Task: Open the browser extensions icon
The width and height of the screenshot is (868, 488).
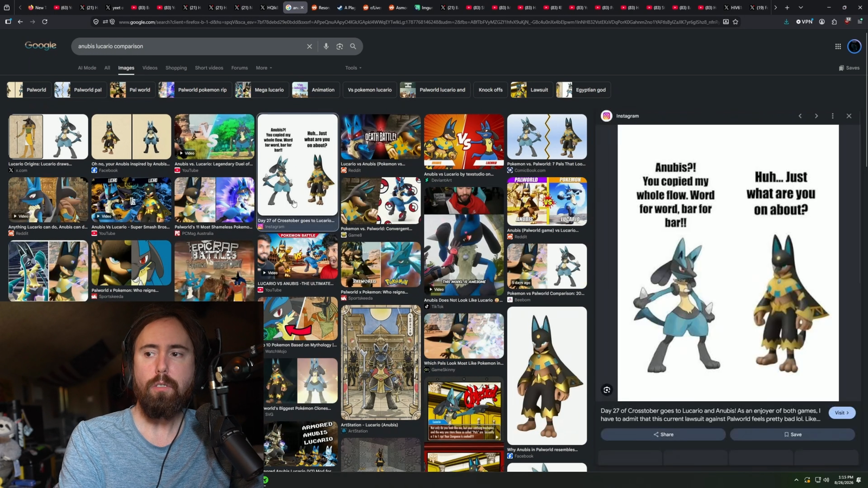Action: coord(834,22)
